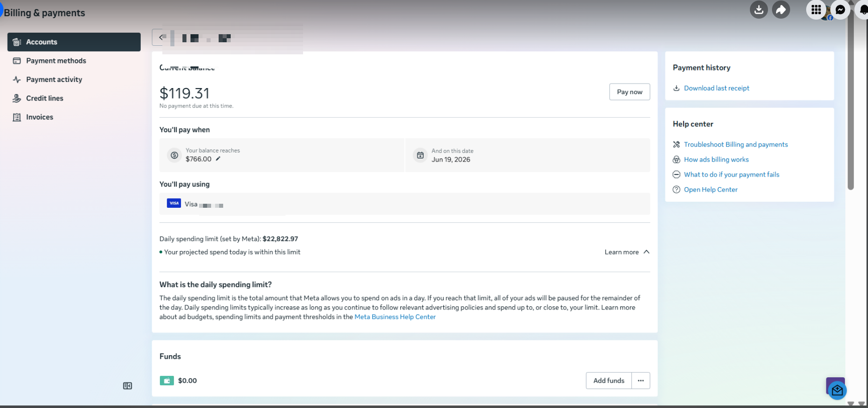Click the $0.00 funds amount
The width and height of the screenshot is (868, 408).
[x=187, y=381]
